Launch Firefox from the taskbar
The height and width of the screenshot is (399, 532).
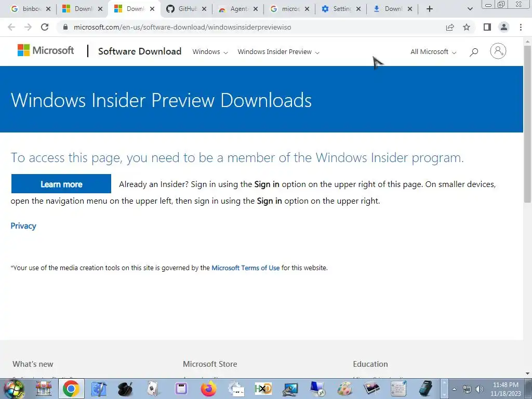(x=208, y=389)
